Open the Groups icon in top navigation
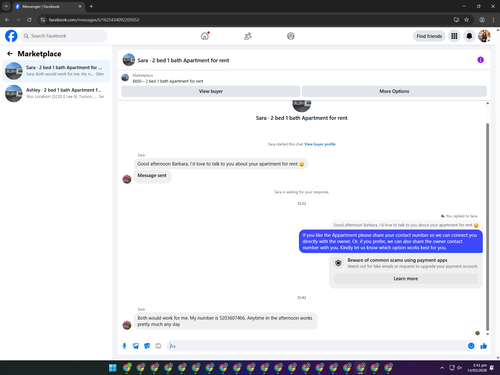 pos(291,36)
